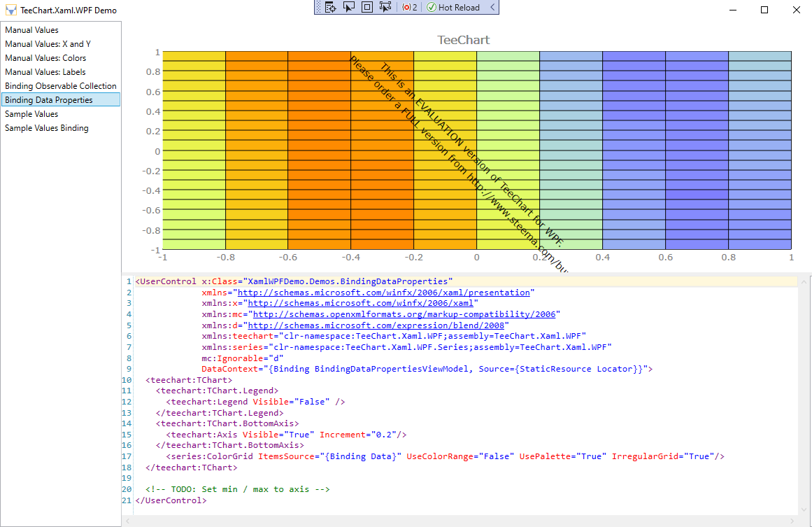The height and width of the screenshot is (527, 812).
Task: Select Manual Values demo
Action: (61, 30)
